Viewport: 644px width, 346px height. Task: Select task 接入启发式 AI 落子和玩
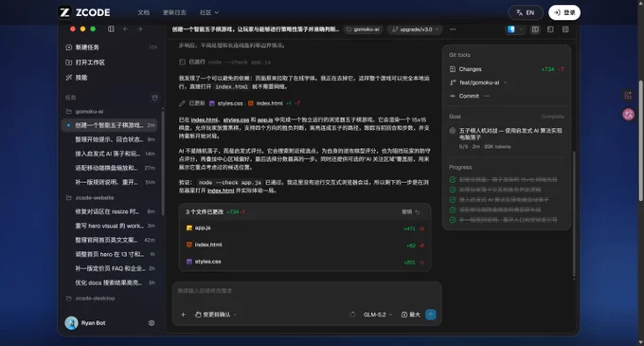point(109,154)
